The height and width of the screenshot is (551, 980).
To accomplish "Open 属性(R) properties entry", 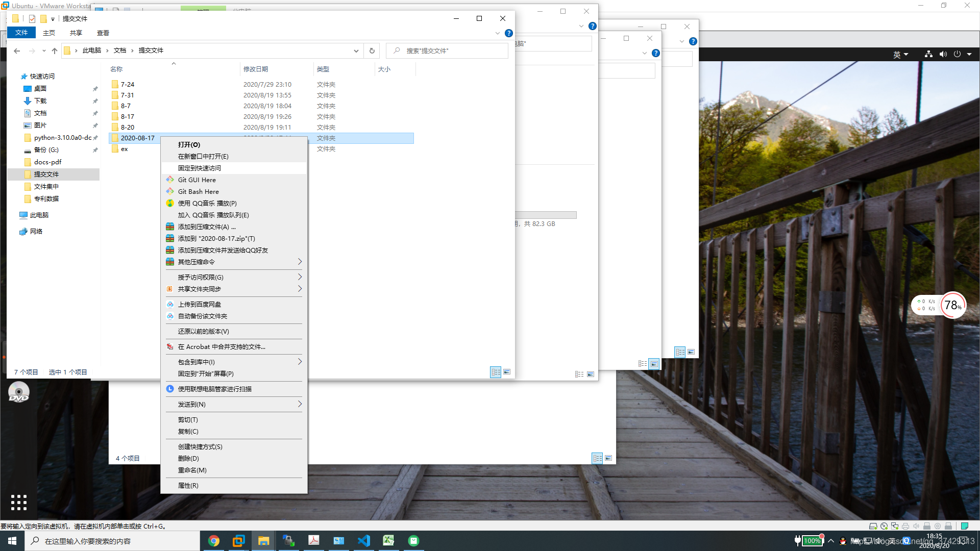I will click(x=188, y=485).
